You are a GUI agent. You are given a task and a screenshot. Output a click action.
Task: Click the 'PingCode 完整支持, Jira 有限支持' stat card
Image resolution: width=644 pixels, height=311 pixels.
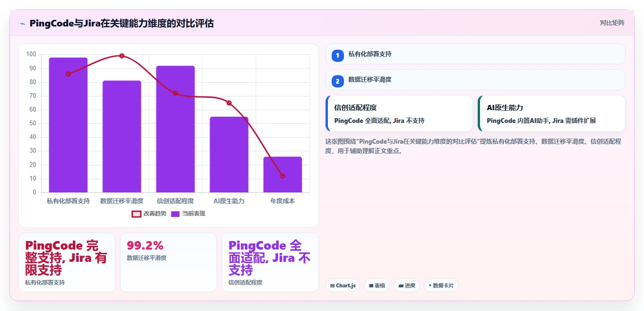click(x=67, y=262)
